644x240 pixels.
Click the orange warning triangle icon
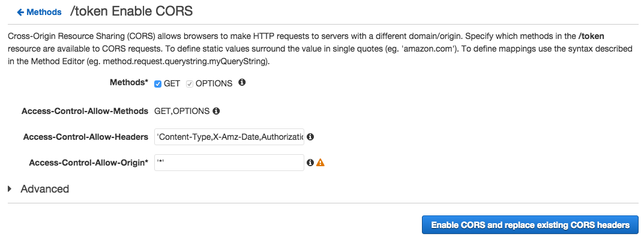pyautogui.click(x=320, y=163)
